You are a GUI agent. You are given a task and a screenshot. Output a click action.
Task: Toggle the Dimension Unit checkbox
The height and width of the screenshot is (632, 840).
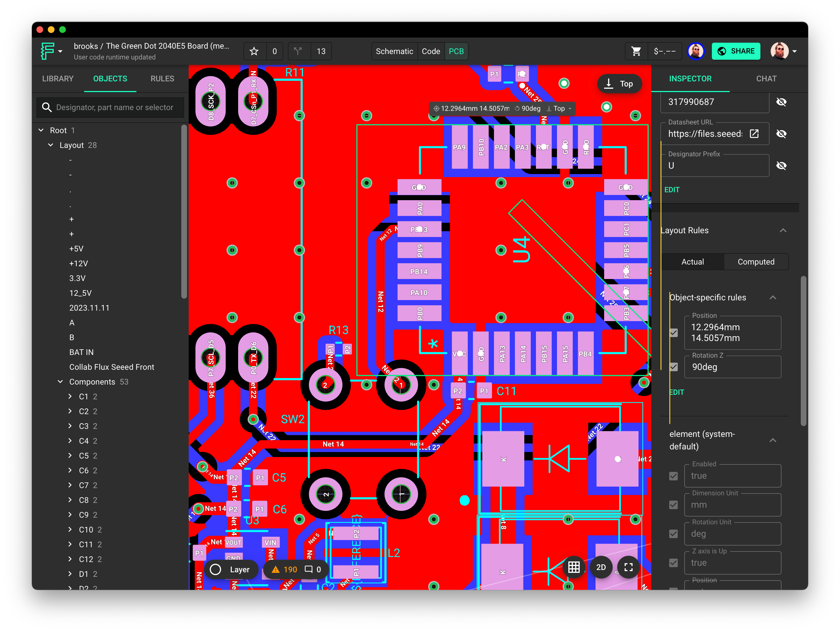pyautogui.click(x=674, y=505)
